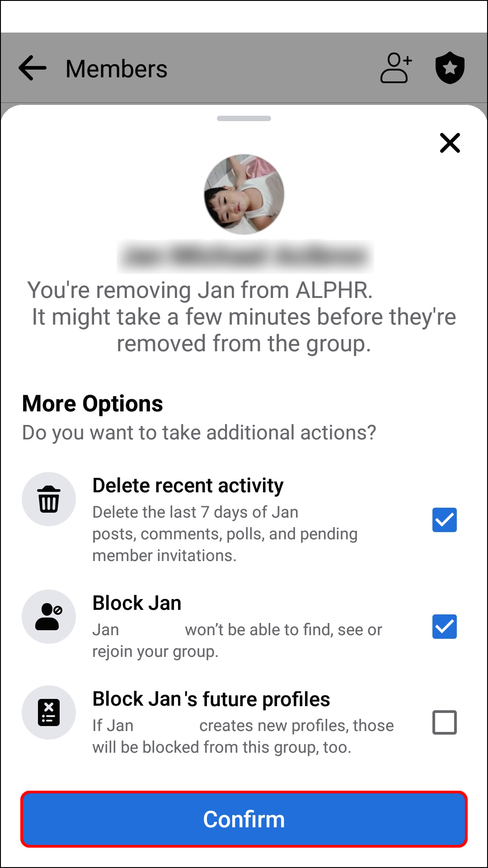Uncheck the Delete recent activity checkbox
The height and width of the screenshot is (868, 488).
[445, 520]
